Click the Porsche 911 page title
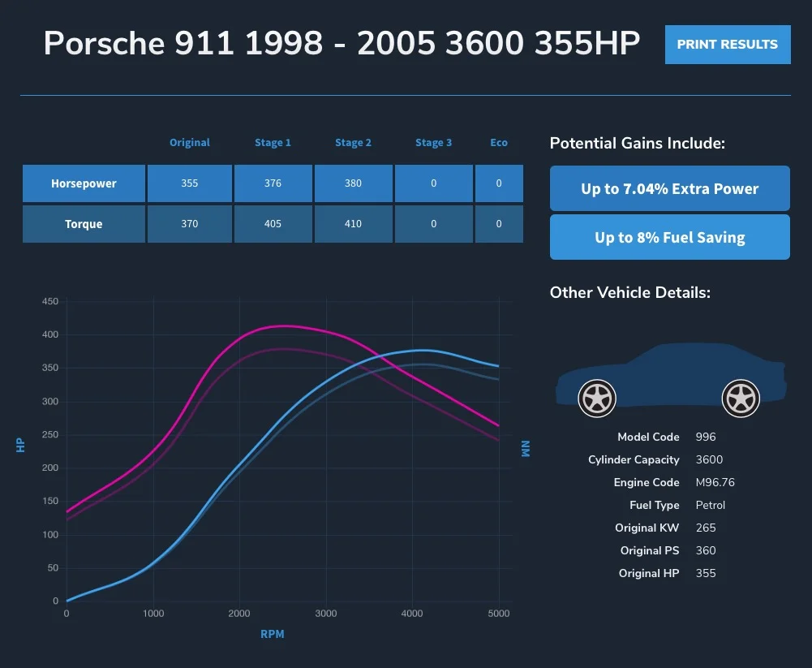This screenshot has width=812, height=668. [x=342, y=42]
